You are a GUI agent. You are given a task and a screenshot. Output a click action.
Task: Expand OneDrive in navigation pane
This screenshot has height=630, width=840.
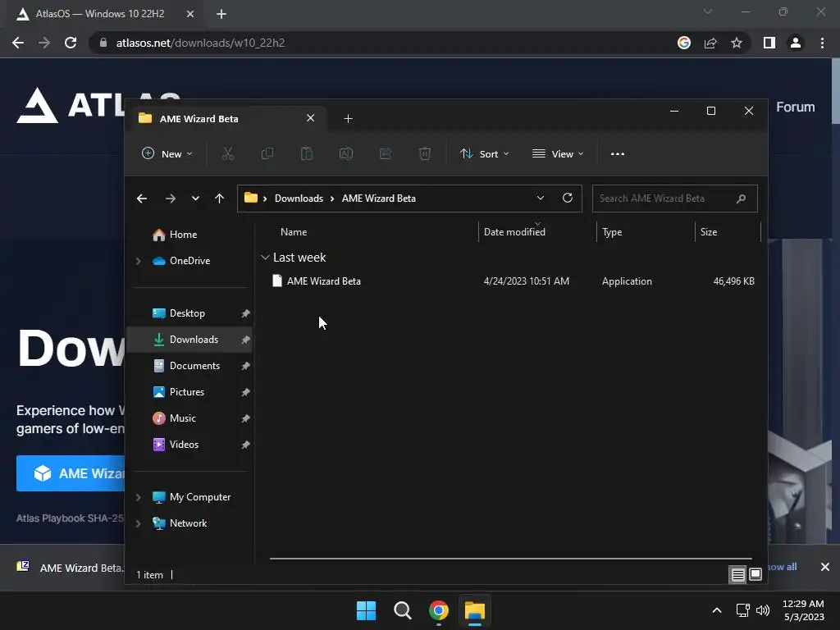pyautogui.click(x=138, y=261)
